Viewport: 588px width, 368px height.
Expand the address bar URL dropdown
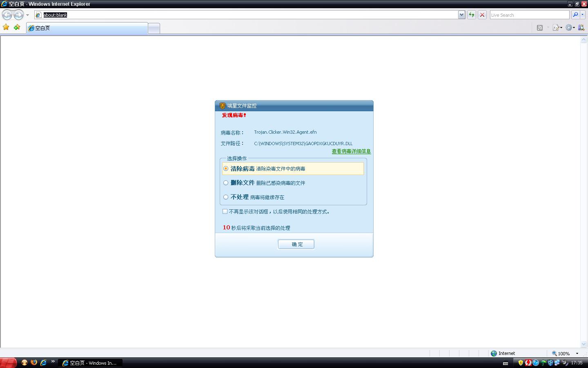461,15
